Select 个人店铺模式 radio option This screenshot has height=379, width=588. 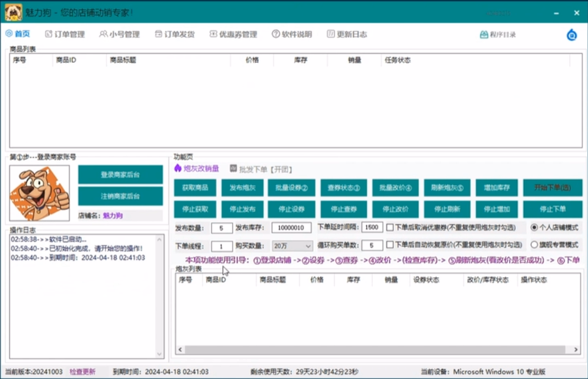click(534, 228)
